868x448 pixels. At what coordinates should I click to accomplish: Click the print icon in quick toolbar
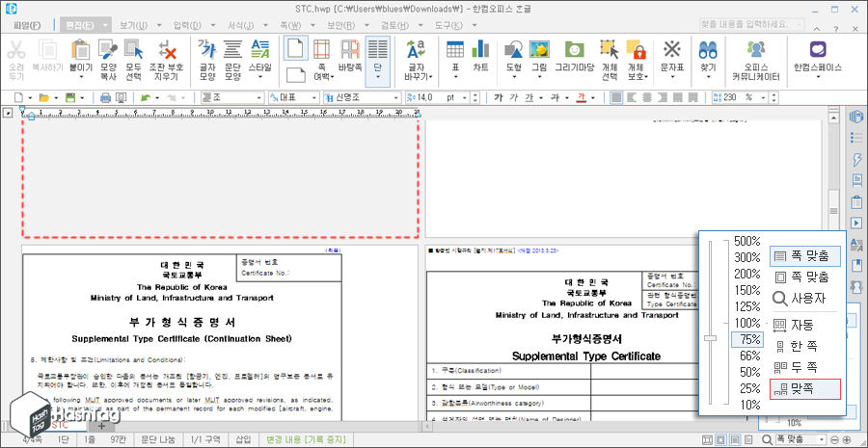105,98
